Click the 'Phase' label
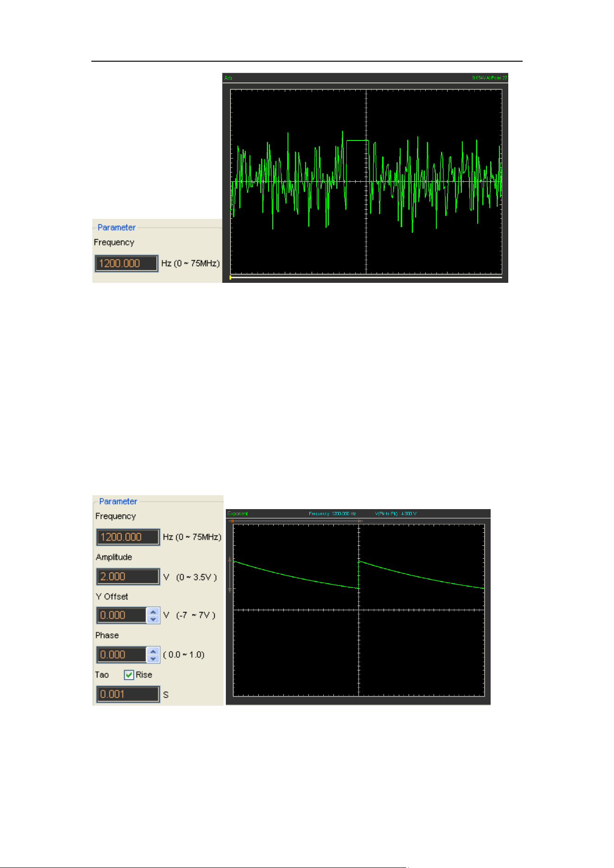 (x=107, y=636)
